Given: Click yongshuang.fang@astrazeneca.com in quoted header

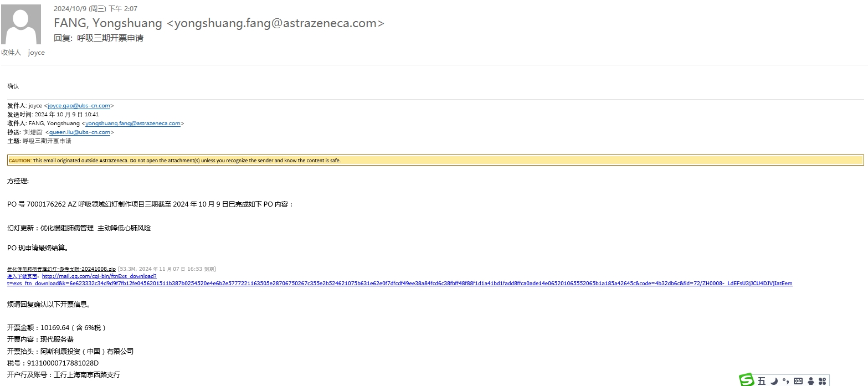Looking at the screenshot, I should tap(132, 123).
